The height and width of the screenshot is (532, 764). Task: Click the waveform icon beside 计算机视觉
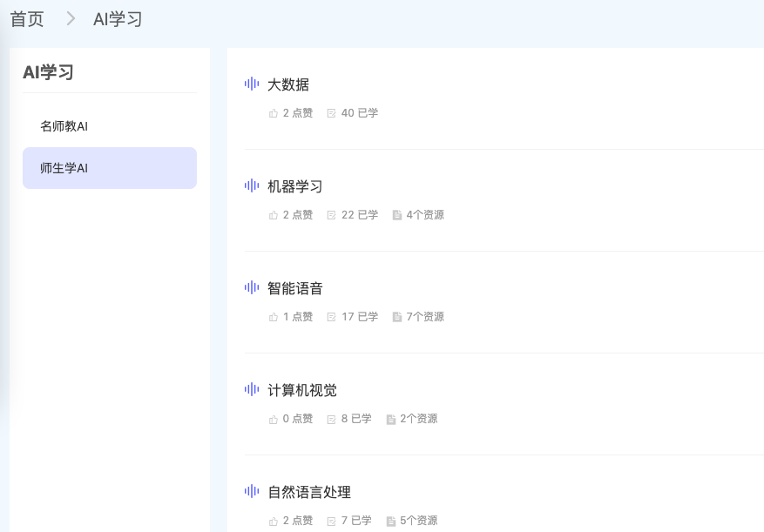pyautogui.click(x=252, y=390)
